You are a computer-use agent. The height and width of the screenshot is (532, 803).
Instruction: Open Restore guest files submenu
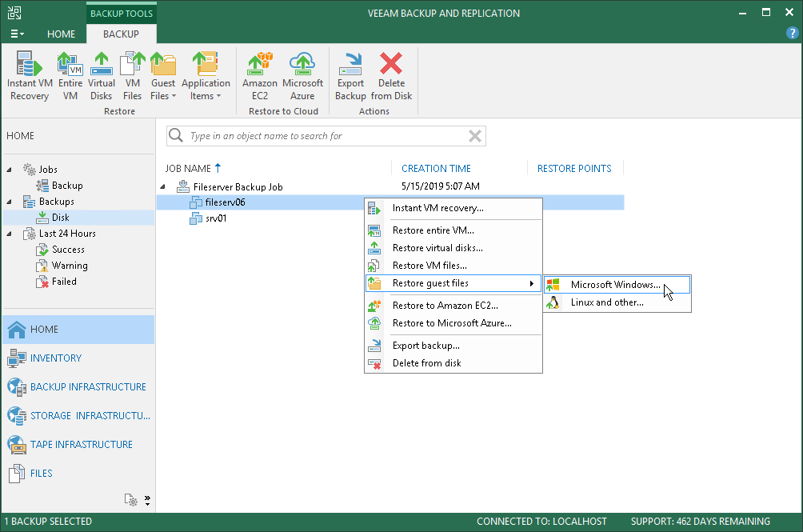pyautogui.click(x=453, y=283)
